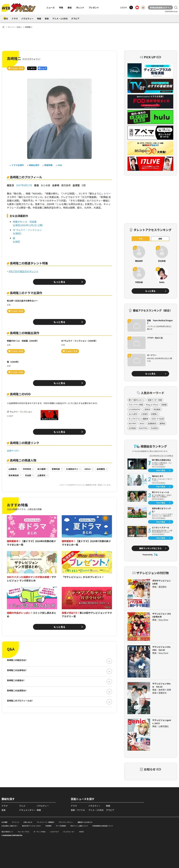This screenshot has width=179, height=868.
Task: Open the YouTube official SNS icon
Action: pos(137,7)
